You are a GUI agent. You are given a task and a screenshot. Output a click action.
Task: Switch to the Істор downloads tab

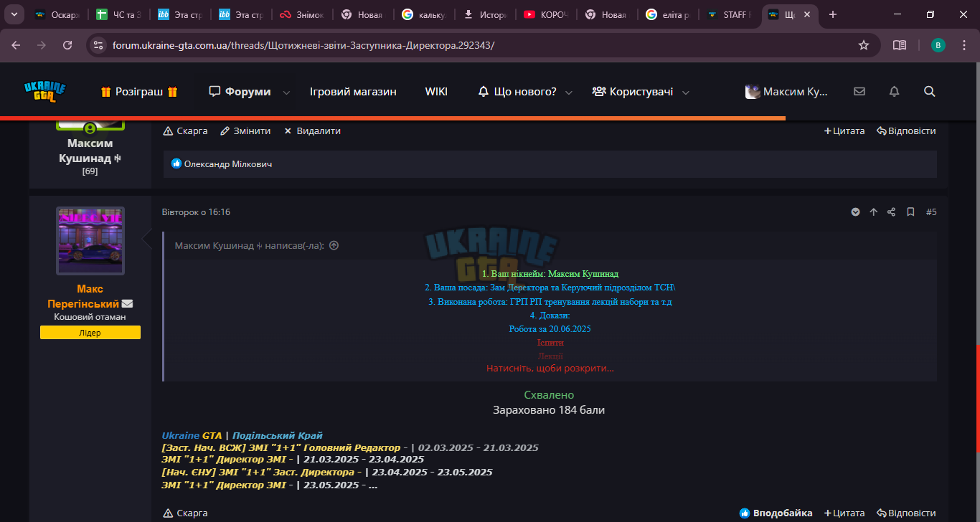[484, 14]
